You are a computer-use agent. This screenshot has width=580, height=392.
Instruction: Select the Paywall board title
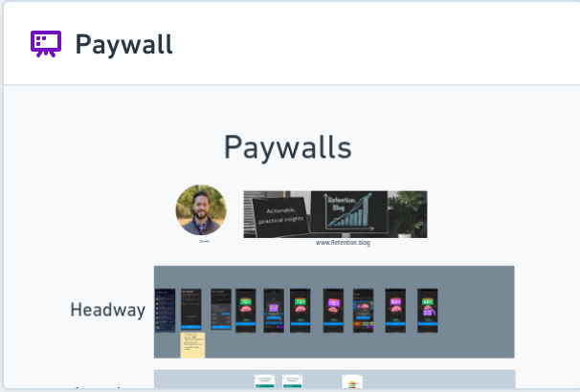click(123, 45)
